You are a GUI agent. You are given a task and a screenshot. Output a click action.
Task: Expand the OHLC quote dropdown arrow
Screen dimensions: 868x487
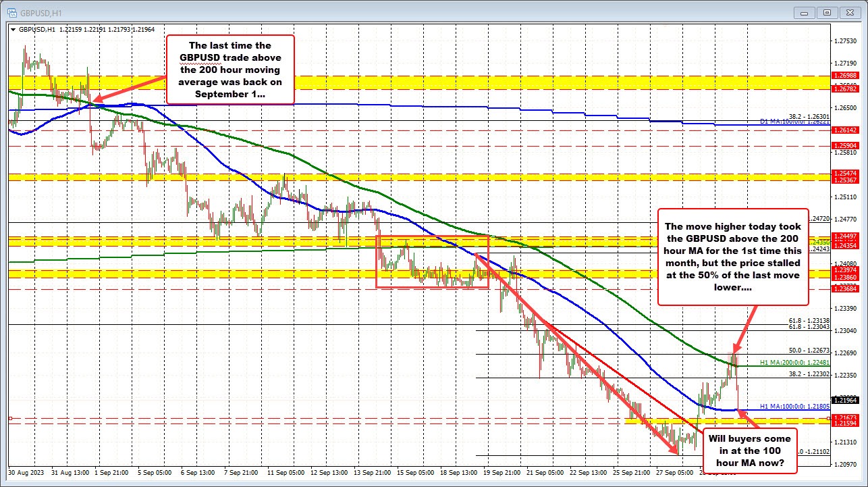[x=13, y=29]
